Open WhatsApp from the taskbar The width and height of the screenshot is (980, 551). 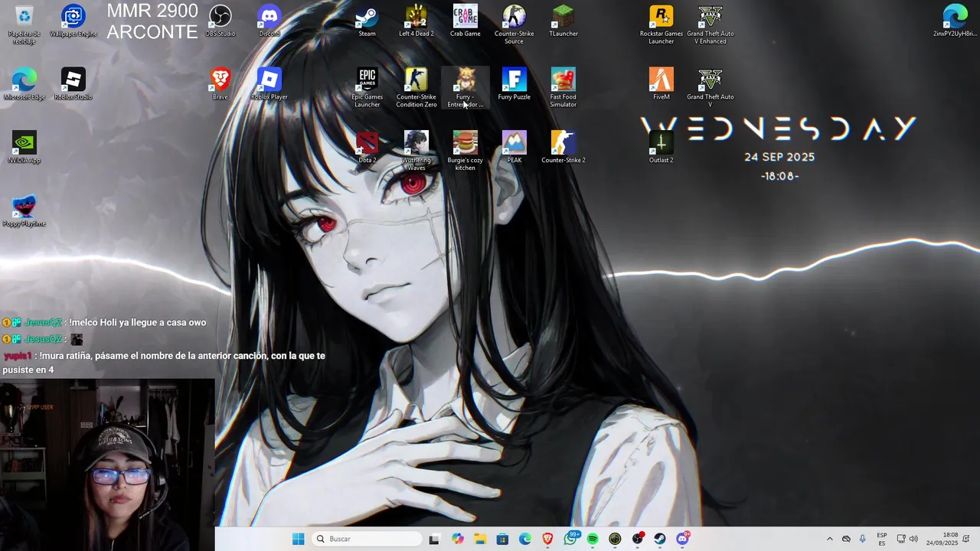(570, 539)
